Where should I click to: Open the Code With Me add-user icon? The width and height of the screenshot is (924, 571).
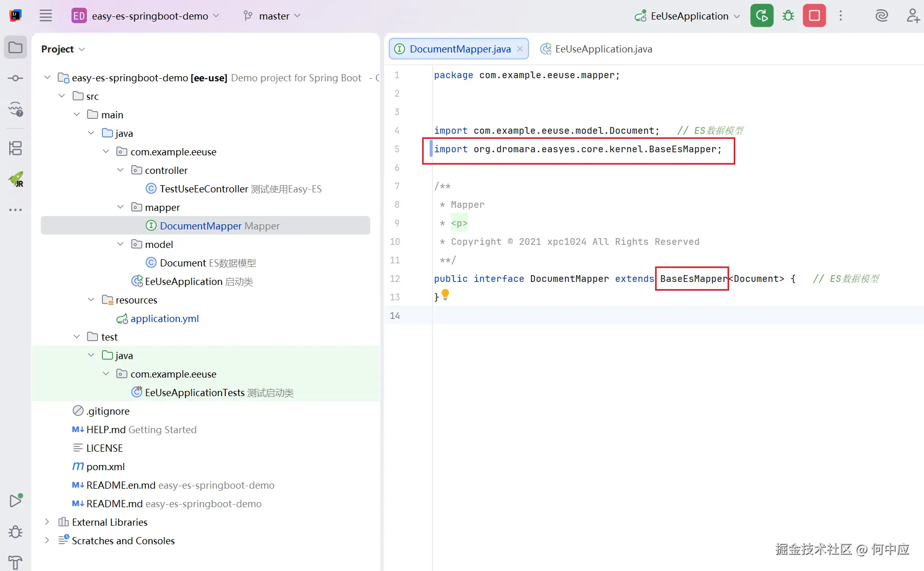coord(913,15)
